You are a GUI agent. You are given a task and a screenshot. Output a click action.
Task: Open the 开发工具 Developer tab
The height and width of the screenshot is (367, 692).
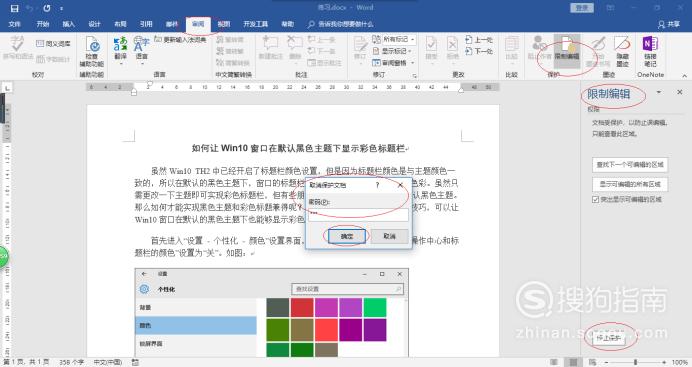(256, 24)
